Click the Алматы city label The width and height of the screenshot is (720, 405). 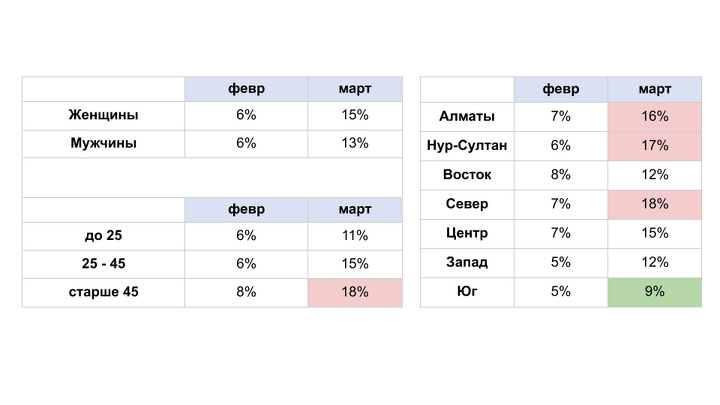click(x=467, y=116)
